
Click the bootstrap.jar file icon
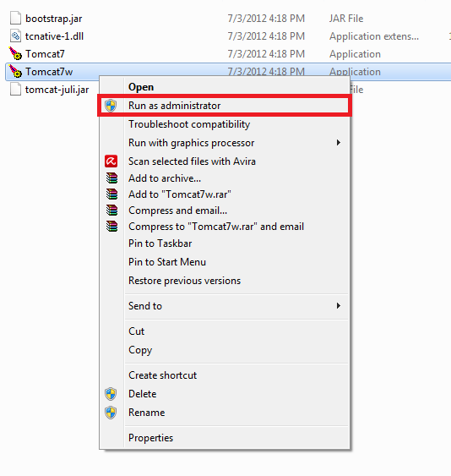[15, 19]
